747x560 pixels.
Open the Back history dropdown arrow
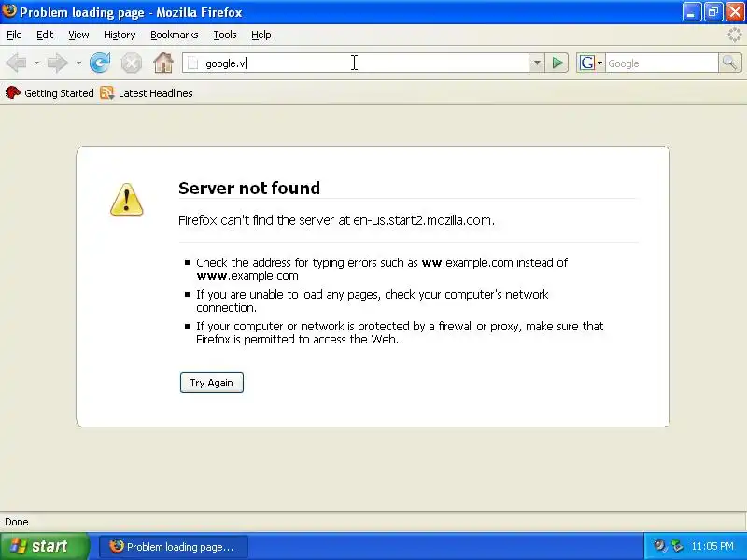point(36,63)
